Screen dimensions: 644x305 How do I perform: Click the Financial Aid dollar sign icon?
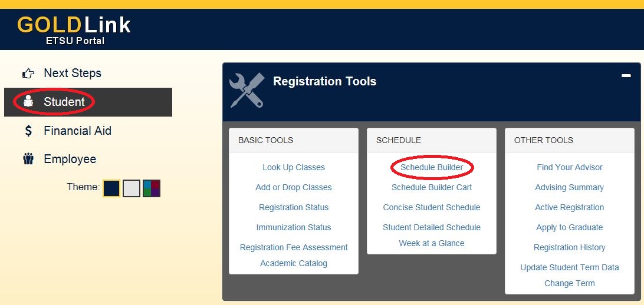(28, 131)
